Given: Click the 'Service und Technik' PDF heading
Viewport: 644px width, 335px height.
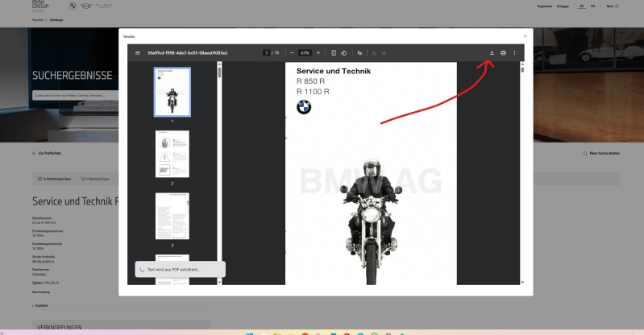Looking at the screenshot, I should click(x=334, y=71).
